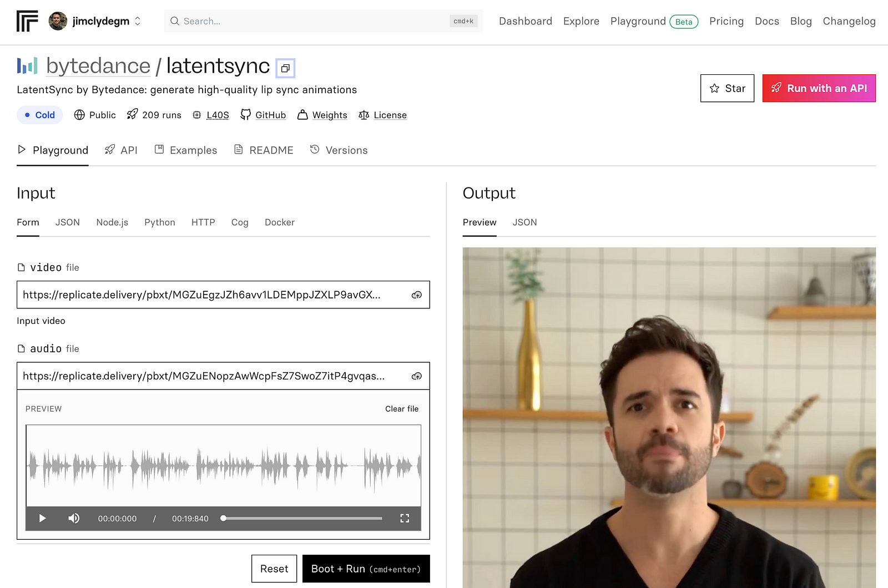Click the L40S hardware chip icon
The image size is (888, 588).
point(197,114)
